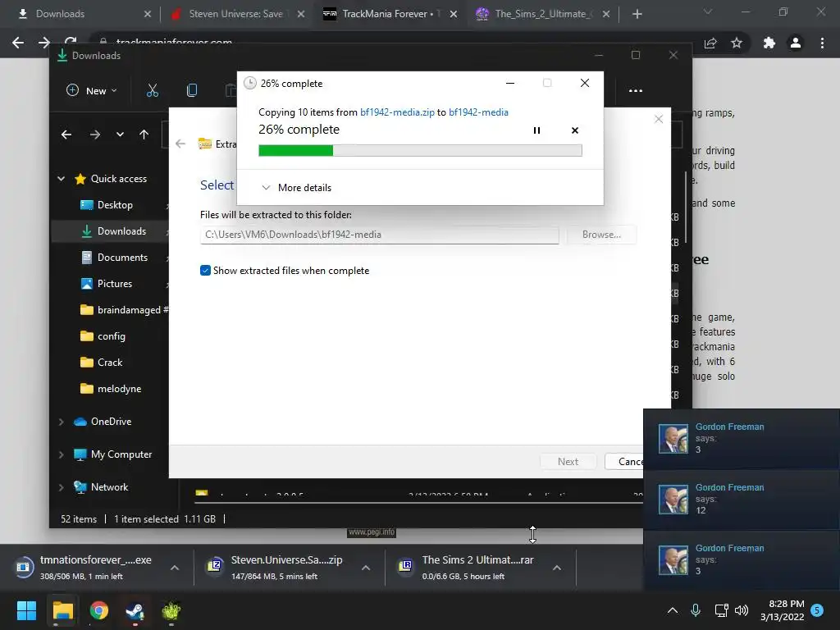This screenshot has height=630, width=840.
Task: Open File Explorer from the taskbar
Action: pyautogui.click(x=62, y=610)
